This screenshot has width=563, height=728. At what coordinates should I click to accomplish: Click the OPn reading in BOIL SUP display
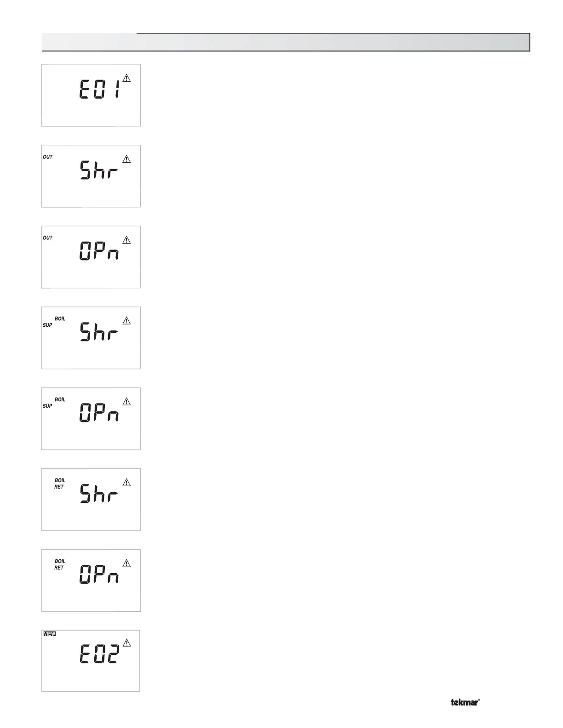pos(99,413)
